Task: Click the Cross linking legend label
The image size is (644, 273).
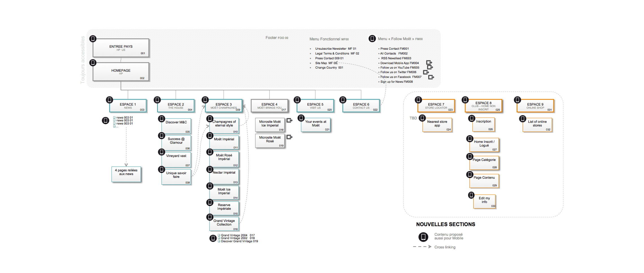Action: pos(445,247)
